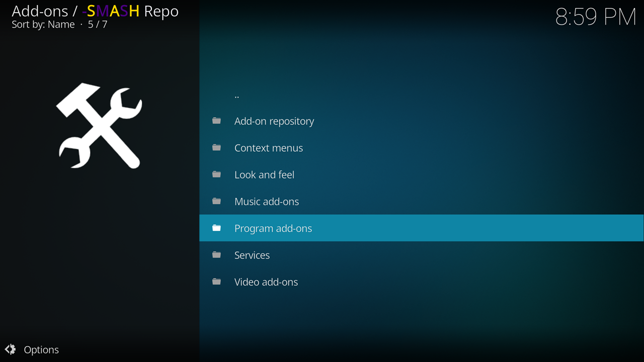Image resolution: width=644 pixels, height=362 pixels.
Task: Browse the Music add-ons list
Action: (266, 202)
